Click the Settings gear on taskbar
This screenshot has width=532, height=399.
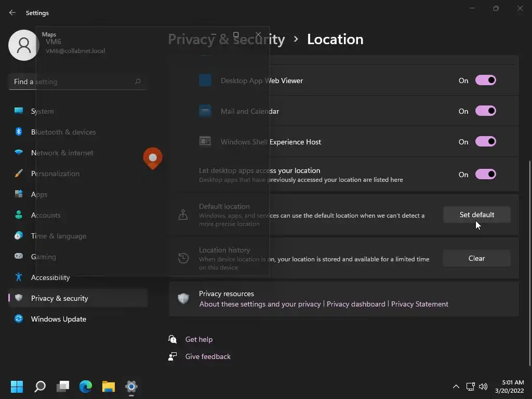[x=131, y=387]
